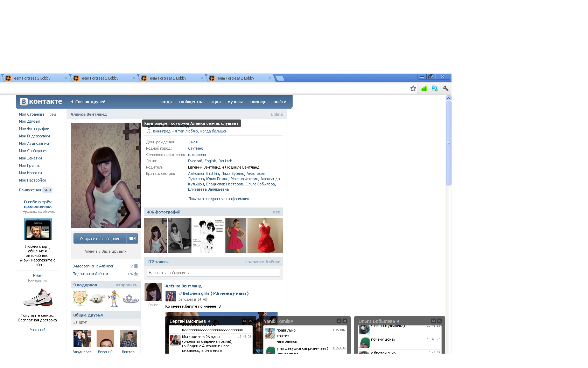Open the люди menu item
Viewport: 588px width, 368px height.
click(166, 102)
